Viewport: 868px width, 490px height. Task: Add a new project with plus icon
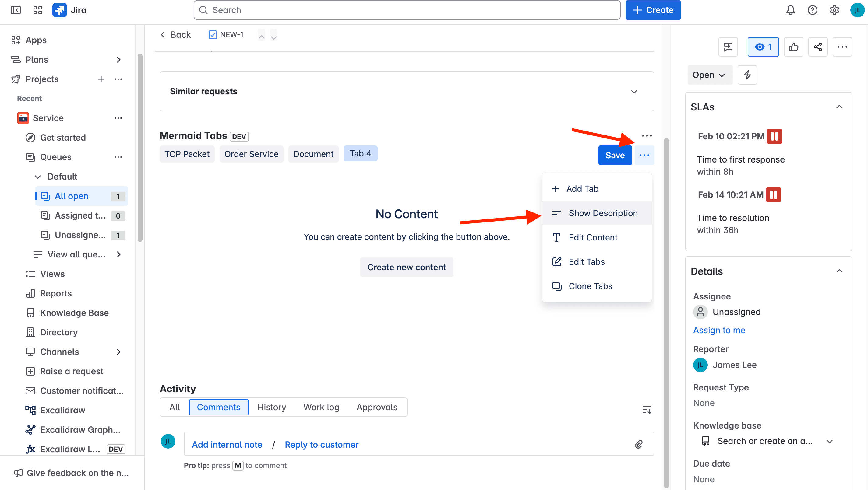click(101, 79)
